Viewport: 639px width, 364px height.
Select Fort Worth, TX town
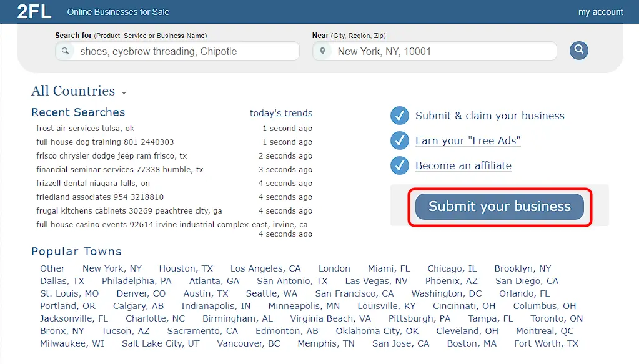pos(546,343)
